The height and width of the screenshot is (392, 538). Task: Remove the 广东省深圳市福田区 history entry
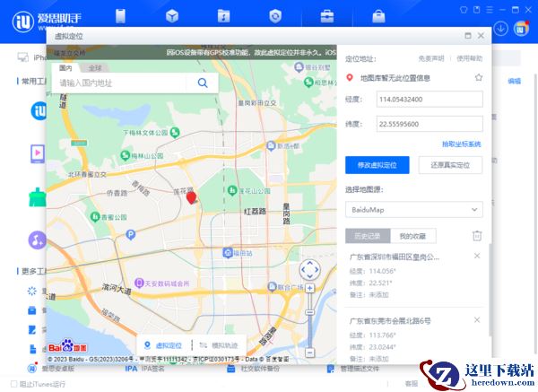[x=477, y=256]
